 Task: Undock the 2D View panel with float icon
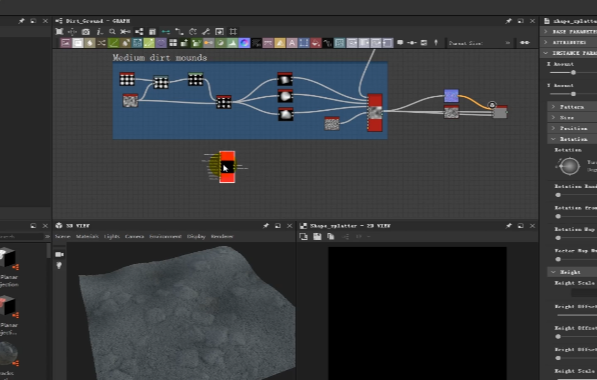[x=520, y=226]
